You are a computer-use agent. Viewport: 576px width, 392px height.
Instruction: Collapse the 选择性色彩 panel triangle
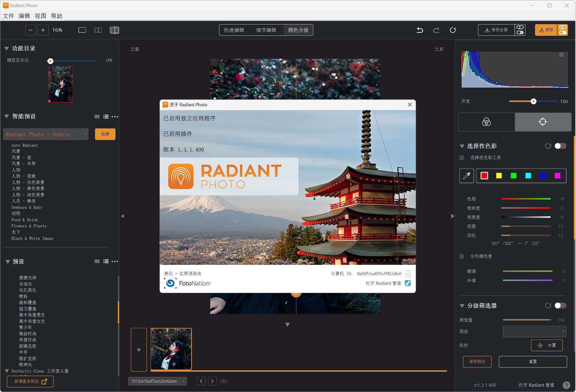tap(462, 146)
